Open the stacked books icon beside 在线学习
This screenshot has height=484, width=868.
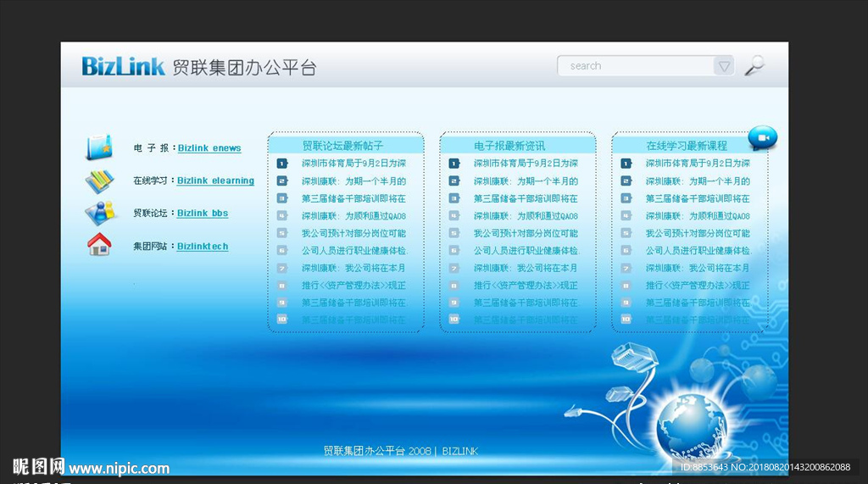[100, 181]
